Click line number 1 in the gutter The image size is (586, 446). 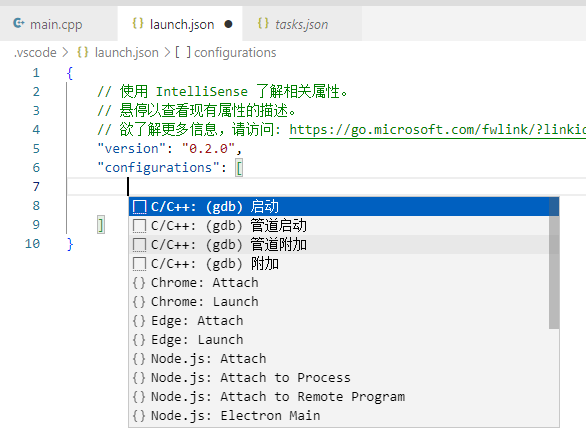36,73
